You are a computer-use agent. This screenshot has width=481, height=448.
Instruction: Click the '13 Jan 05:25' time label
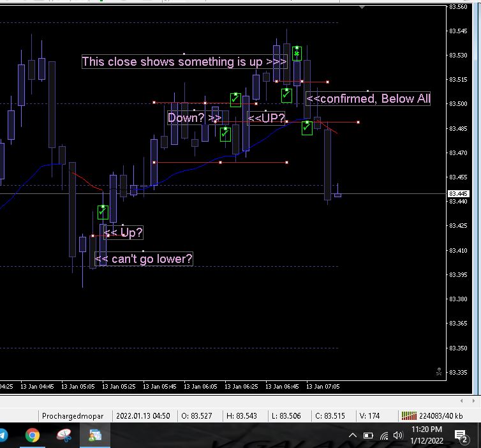click(x=119, y=386)
